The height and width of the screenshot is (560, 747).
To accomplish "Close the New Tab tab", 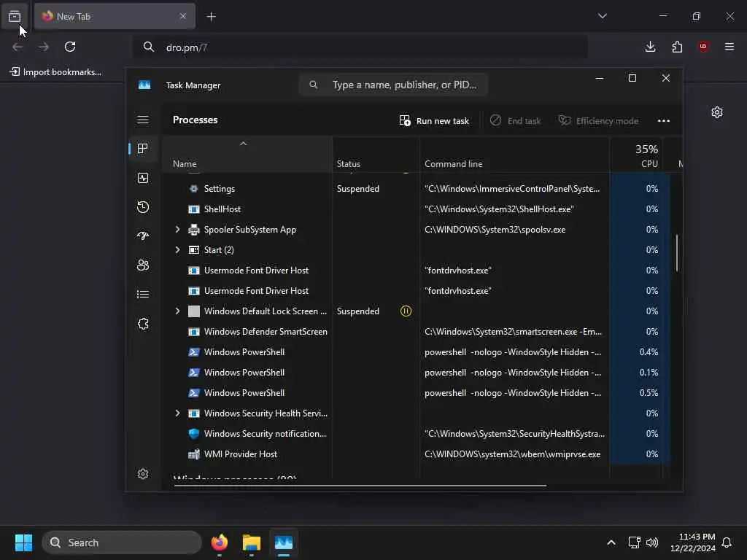I will [x=183, y=16].
